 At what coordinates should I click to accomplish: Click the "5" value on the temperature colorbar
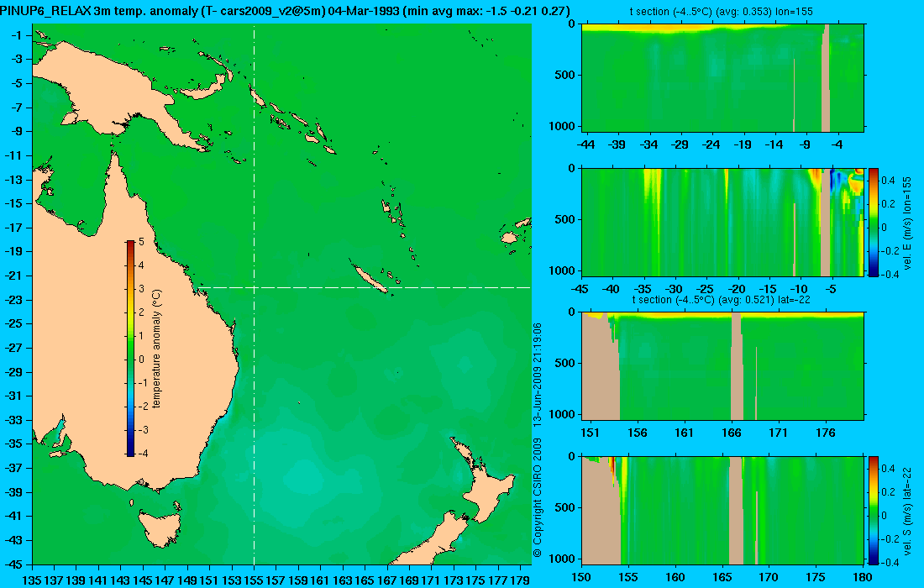pos(141,242)
